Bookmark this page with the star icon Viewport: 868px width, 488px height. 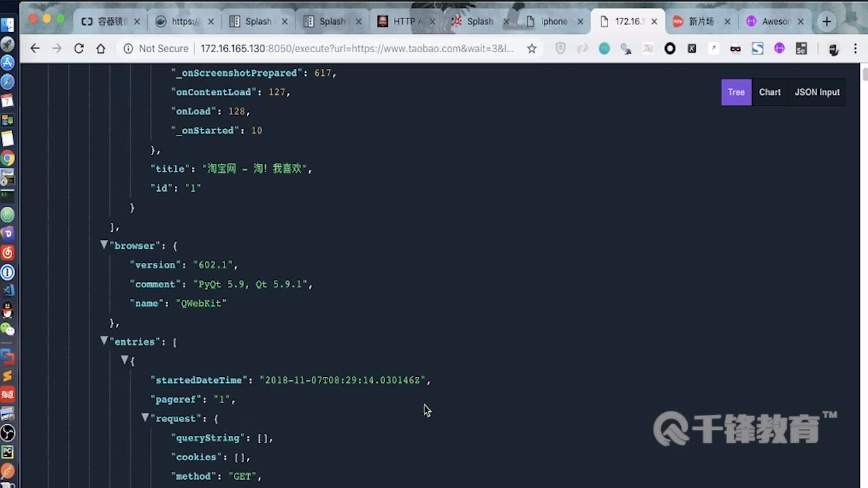pyautogui.click(x=532, y=49)
